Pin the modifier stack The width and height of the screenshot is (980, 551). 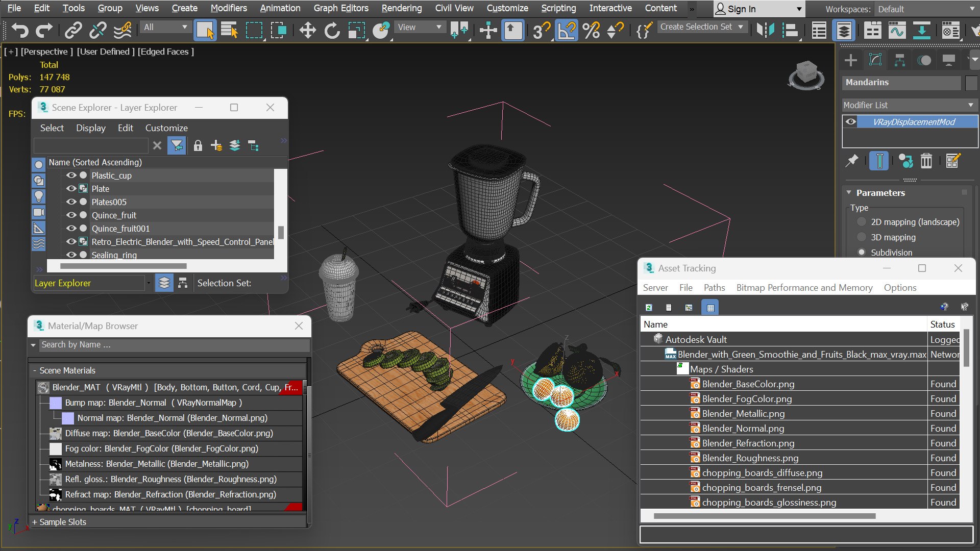pos(851,161)
